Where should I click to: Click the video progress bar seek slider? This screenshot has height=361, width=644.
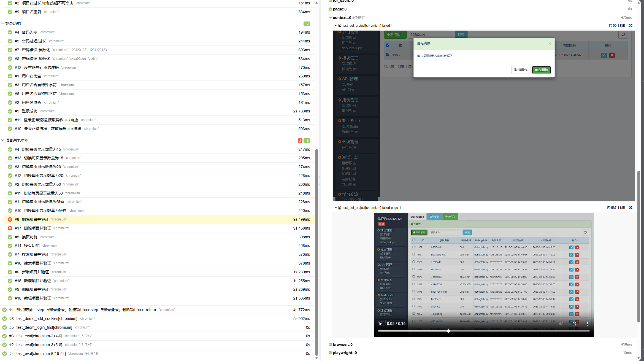(484, 331)
